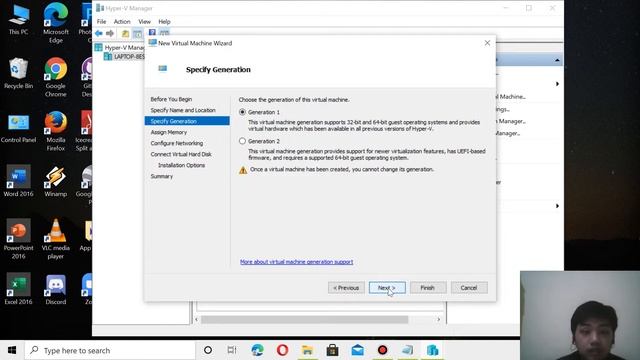Open Task View on the taskbar
This screenshot has height=360, width=640.
click(232, 350)
